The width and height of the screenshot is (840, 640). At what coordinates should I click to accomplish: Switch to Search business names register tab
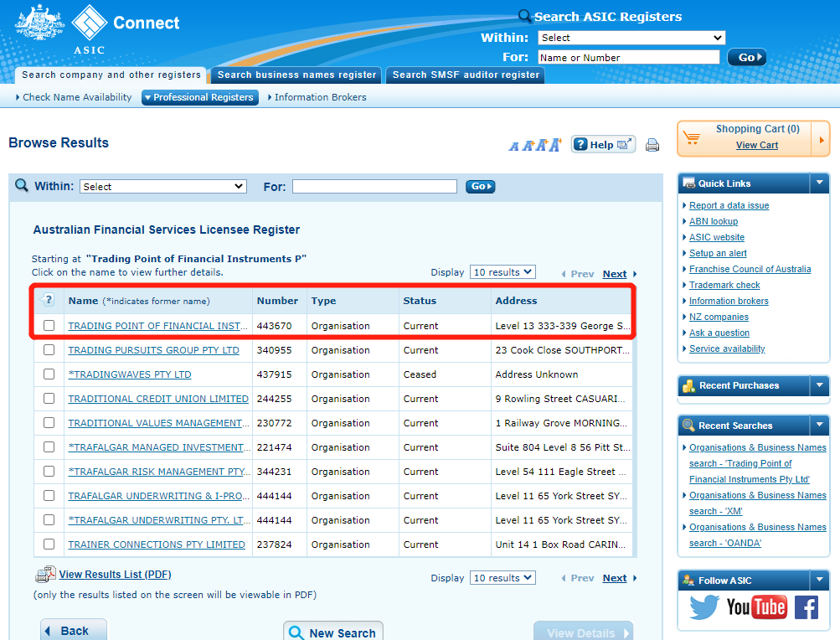tap(296, 75)
